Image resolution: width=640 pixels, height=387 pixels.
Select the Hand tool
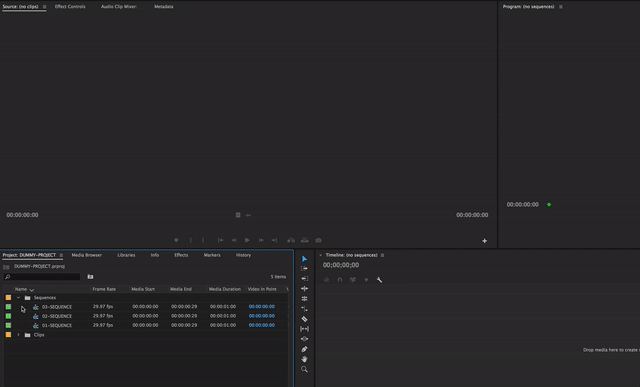(x=304, y=359)
